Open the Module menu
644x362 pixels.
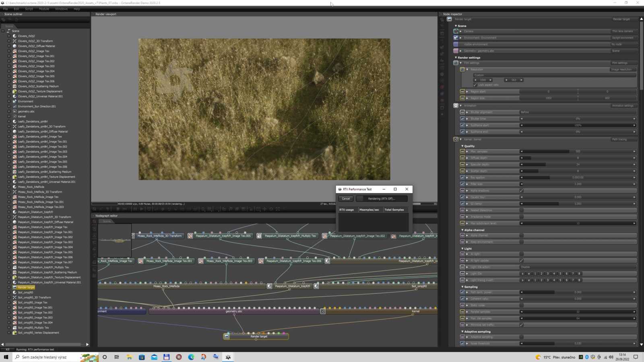[x=44, y=9]
